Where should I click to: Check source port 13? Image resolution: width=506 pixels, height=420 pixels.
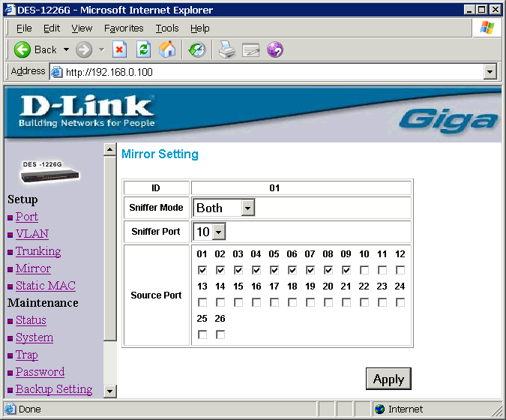(x=202, y=302)
